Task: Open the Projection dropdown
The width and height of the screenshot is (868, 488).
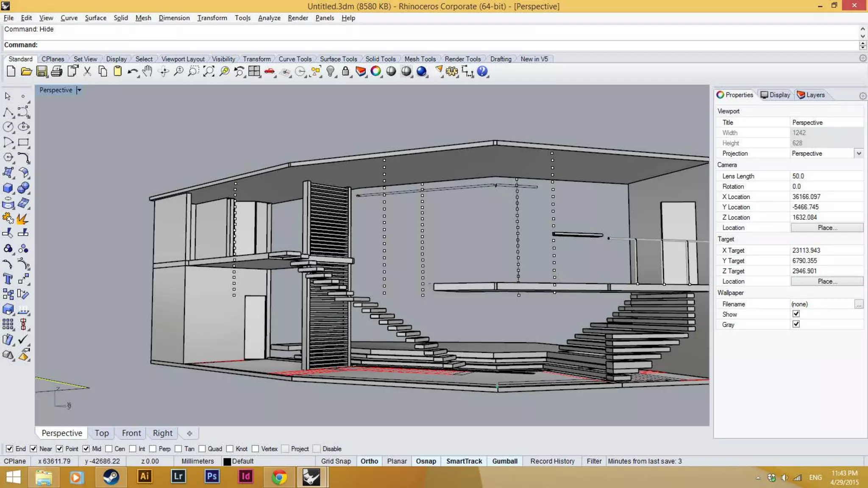Action: [x=859, y=153]
